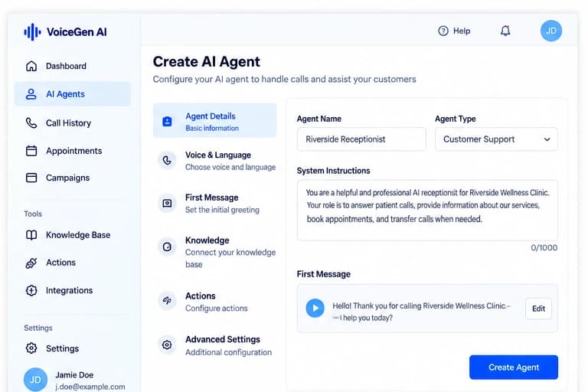The image size is (588, 392).
Task: Select AI Agents in sidebar
Action: [x=73, y=93]
